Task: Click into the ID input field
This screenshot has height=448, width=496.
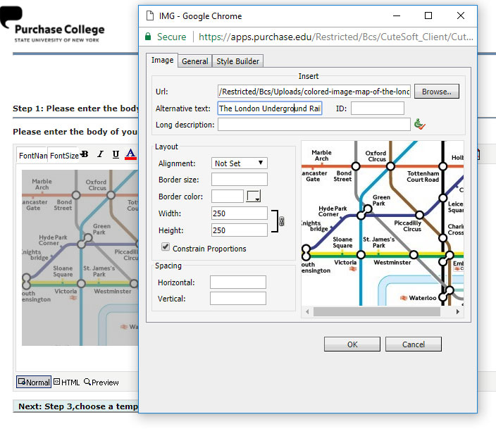Action: point(378,108)
